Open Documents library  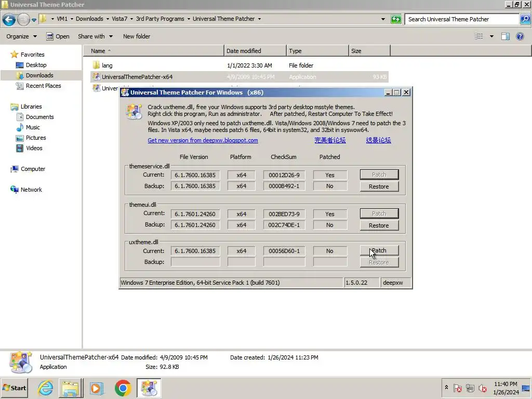pyautogui.click(x=39, y=117)
